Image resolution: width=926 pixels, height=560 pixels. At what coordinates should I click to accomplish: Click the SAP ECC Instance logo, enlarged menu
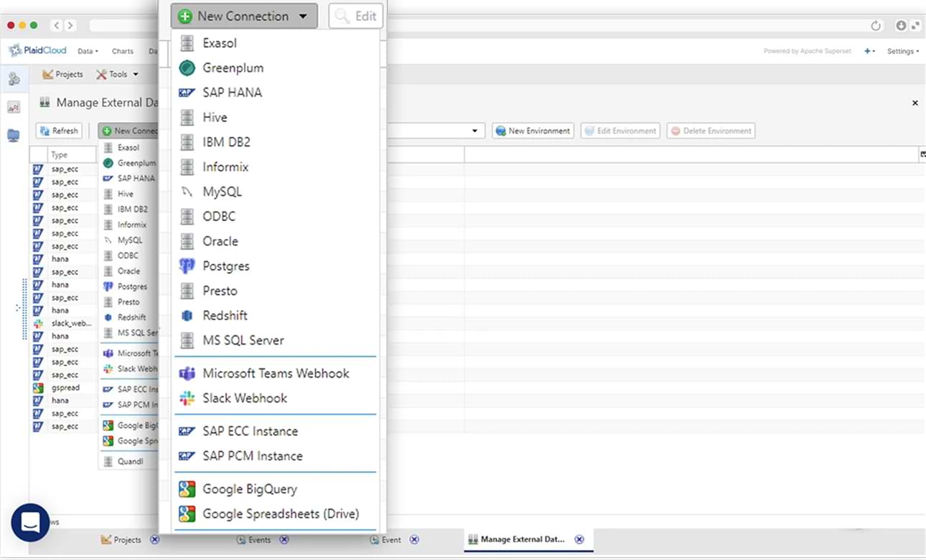pos(187,431)
